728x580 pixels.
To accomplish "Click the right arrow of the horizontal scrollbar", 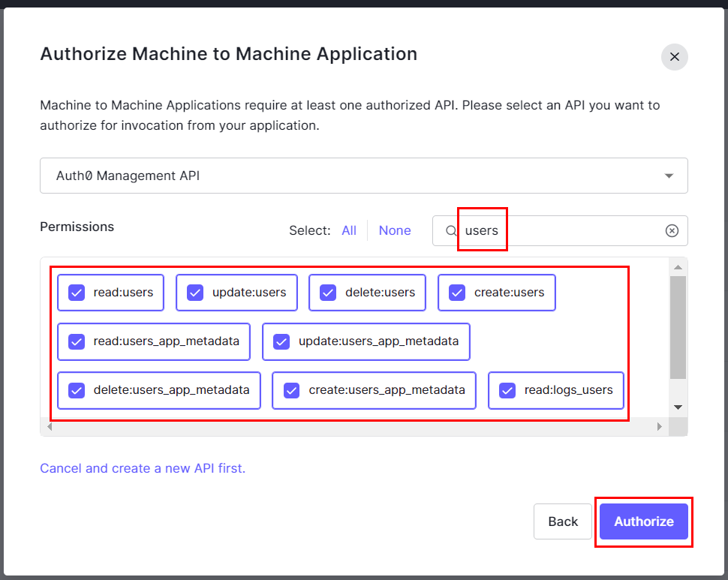I will pyautogui.click(x=660, y=426).
